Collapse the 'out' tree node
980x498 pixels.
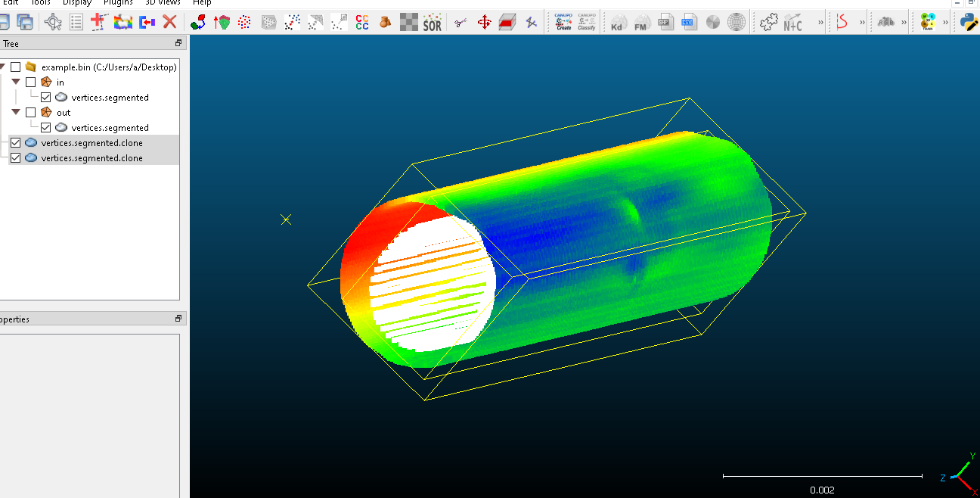click(x=16, y=112)
